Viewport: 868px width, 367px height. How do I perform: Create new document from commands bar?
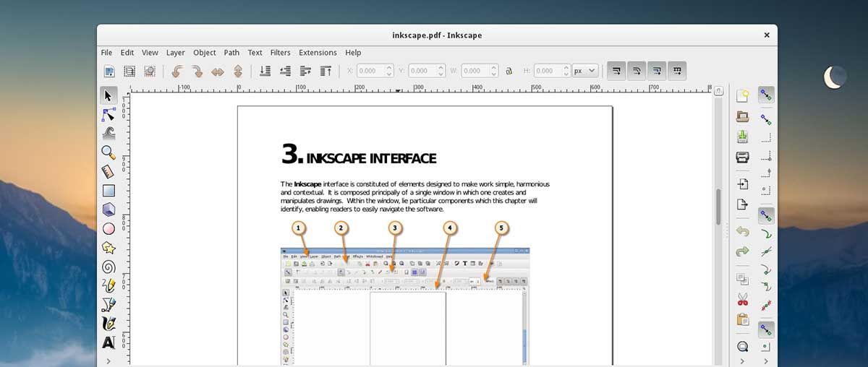click(742, 95)
